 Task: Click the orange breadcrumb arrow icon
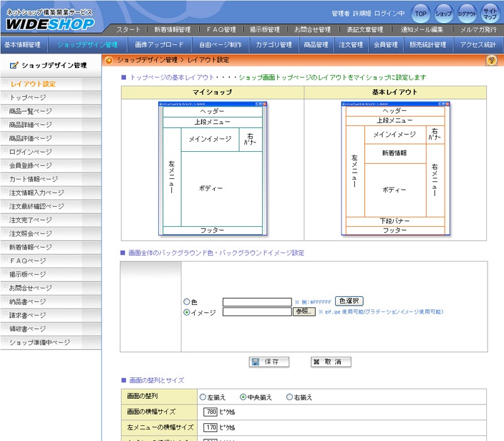(x=109, y=60)
